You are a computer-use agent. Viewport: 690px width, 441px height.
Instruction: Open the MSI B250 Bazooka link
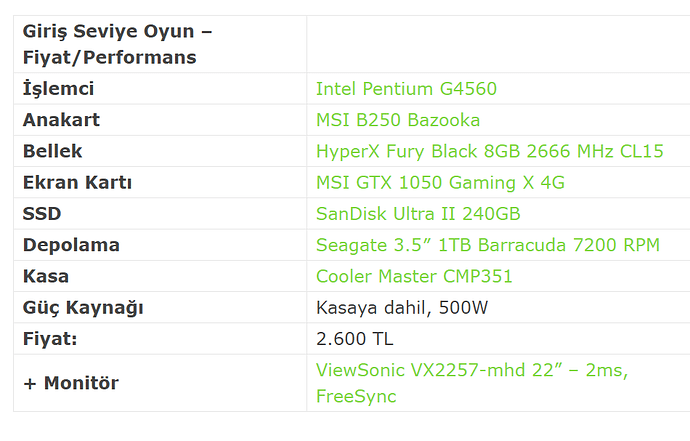tap(398, 120)
